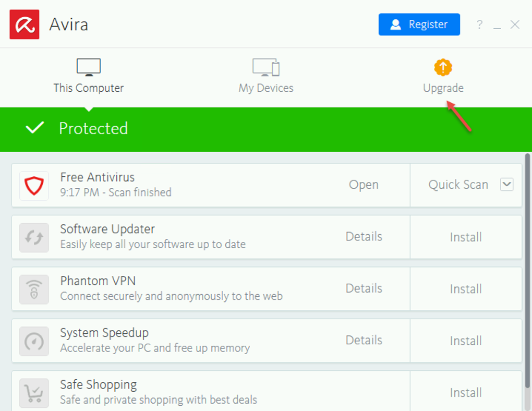This screenshot has height=411, width=532.
Task: Click the My Devices icon
Action: click(265, 66)
